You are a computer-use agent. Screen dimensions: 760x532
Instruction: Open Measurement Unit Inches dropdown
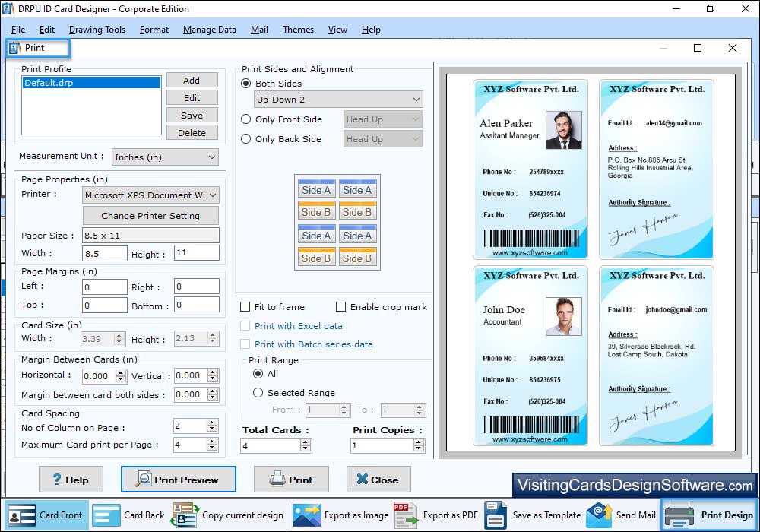click(165, 157)
